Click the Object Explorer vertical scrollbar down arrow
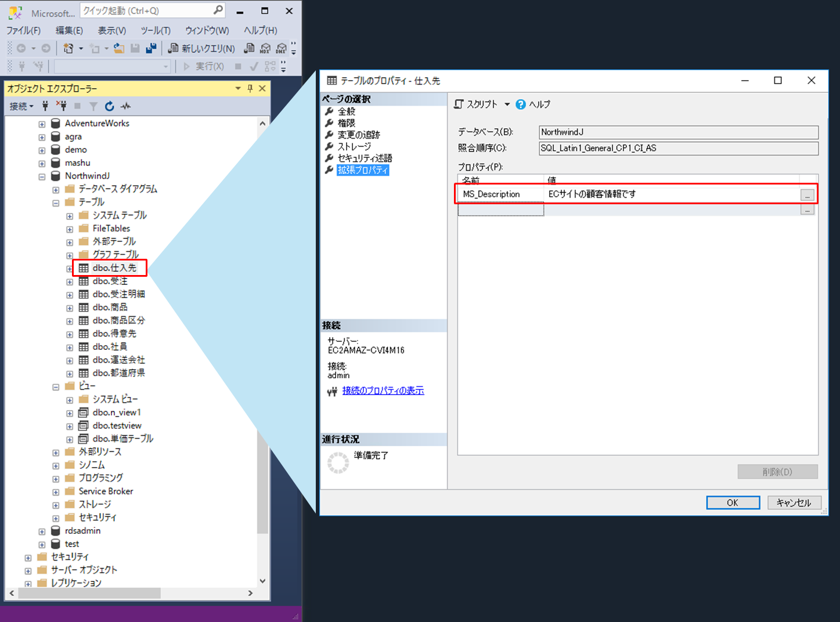This screenshot has width=840, height=622. [x=262, y=581]
